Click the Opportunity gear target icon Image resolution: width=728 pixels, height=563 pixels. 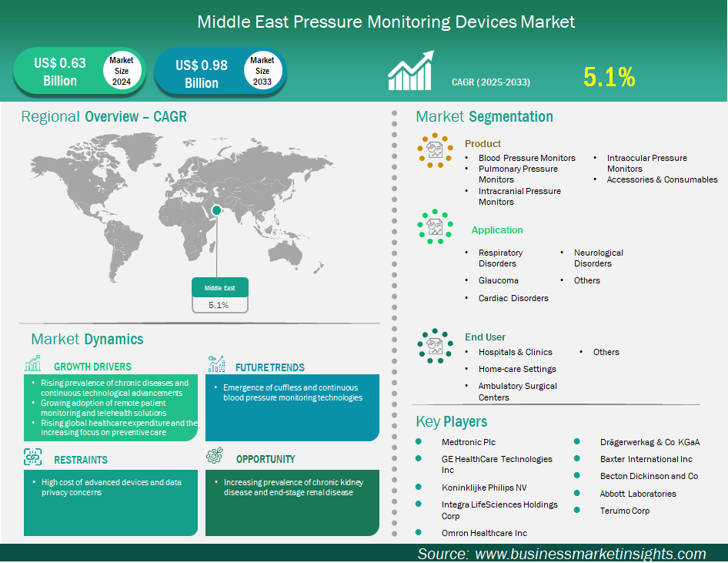(215, 456)
